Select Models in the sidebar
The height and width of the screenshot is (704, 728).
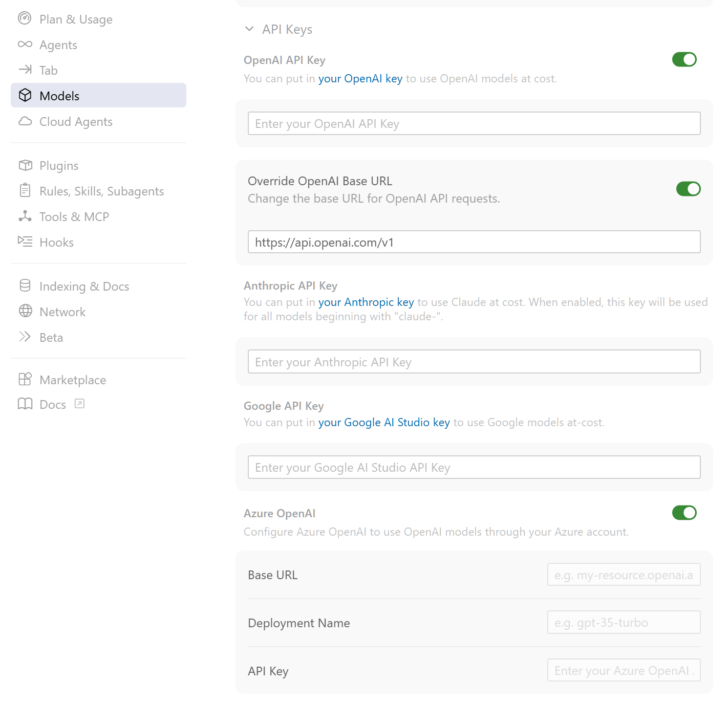pyautogui.click(x=98, y=95)
